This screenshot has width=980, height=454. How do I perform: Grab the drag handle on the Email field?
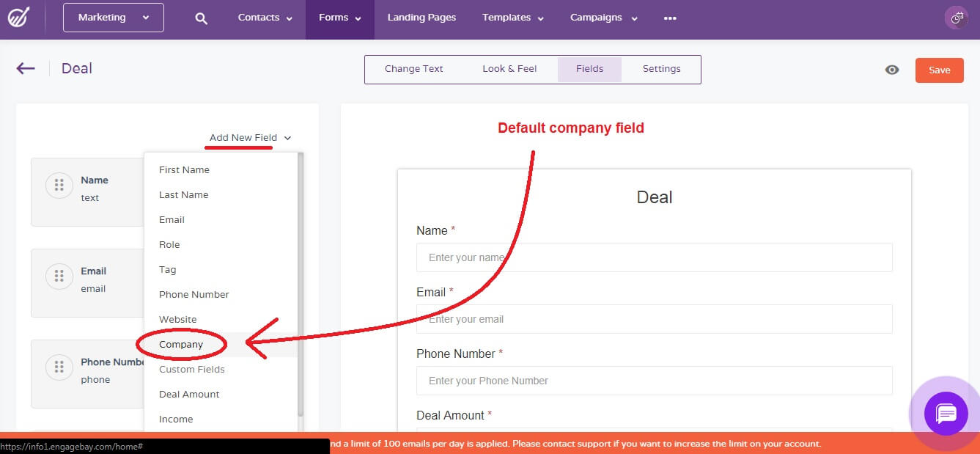point(59,276)
